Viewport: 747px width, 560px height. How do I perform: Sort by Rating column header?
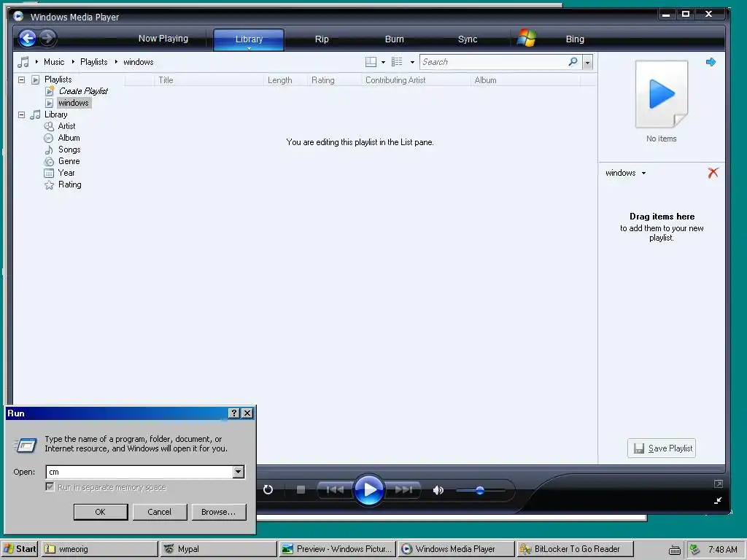[334, 80]
